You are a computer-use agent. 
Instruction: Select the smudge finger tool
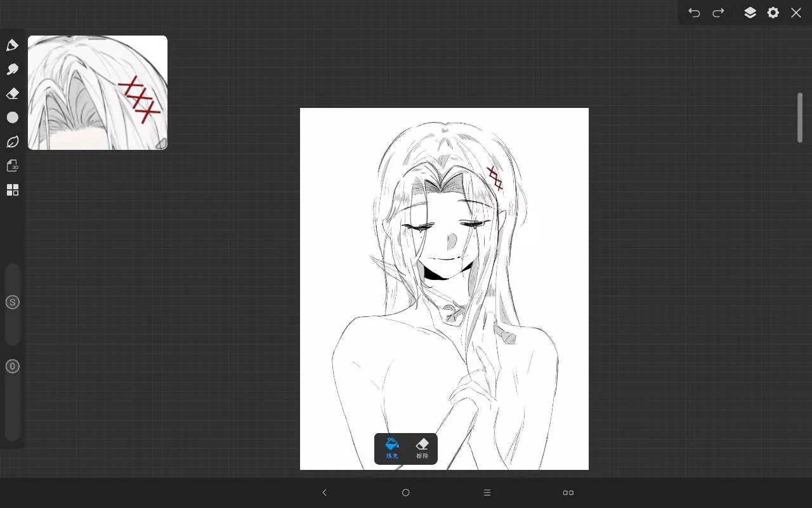tap(12, 69)
